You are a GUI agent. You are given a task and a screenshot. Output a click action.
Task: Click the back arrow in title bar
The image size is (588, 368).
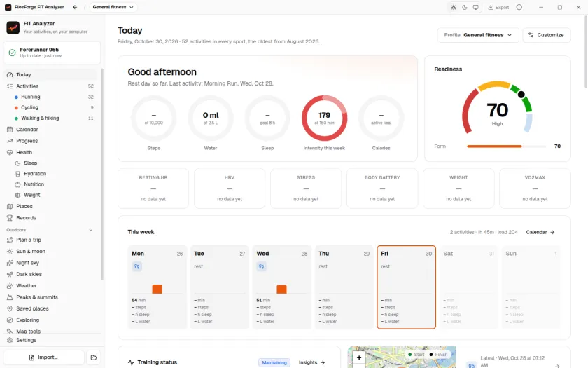pos(75,7)
